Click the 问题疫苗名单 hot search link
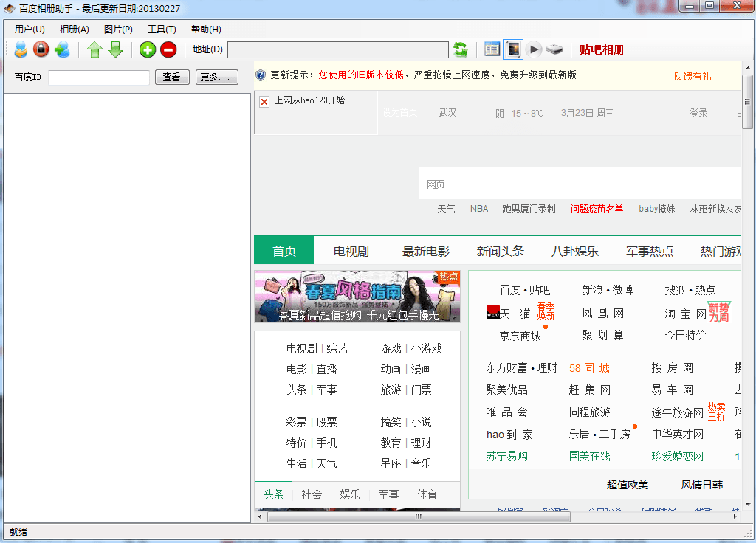The height and width of the screenshot is (543, 756). [597, 209]
